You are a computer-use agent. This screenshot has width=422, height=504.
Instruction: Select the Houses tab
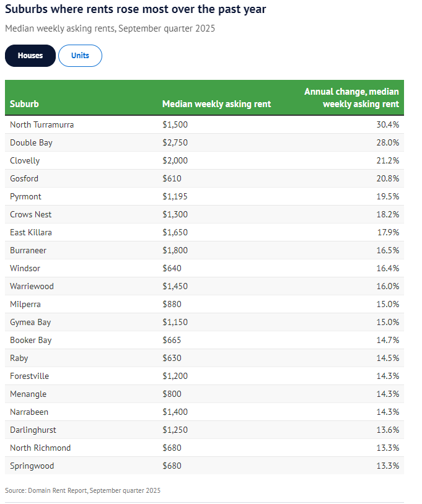[30, 56]
